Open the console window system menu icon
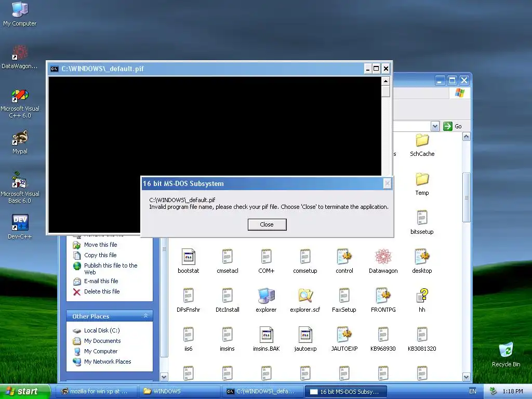Screen dimensions: 532x399 pyautogui.click(x=54, y=69)
